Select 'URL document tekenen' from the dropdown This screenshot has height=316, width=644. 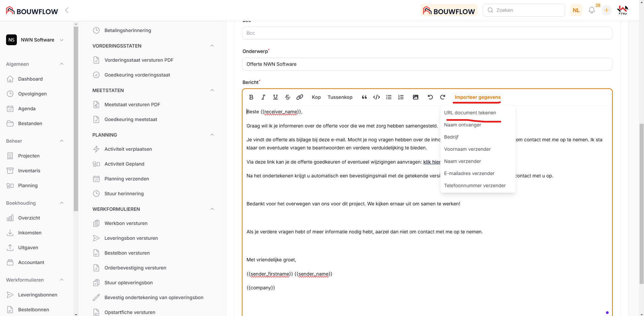(470, 113)
